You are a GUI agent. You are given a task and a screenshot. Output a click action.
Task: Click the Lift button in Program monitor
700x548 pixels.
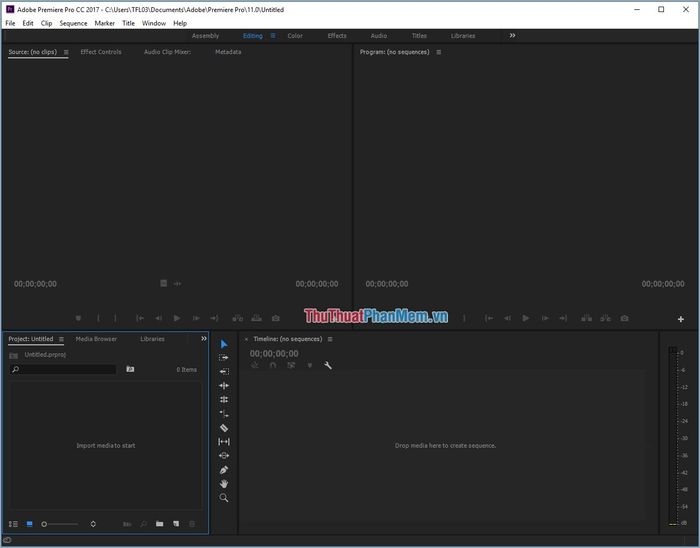[586, 318]
